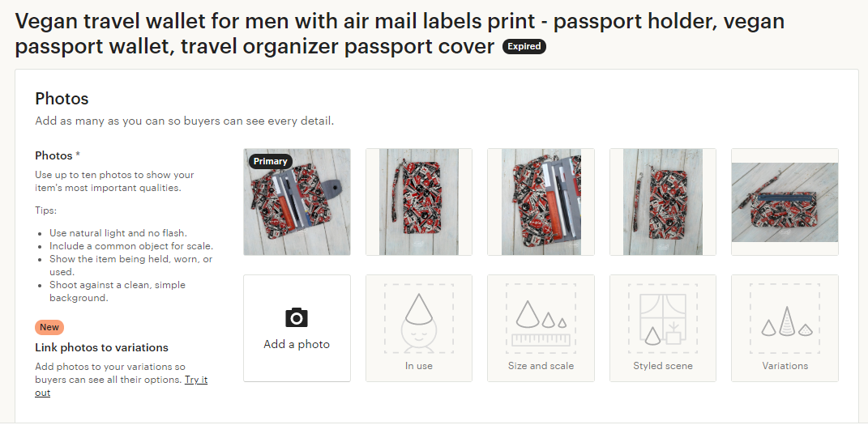Click the Primary badge on the first photo
Image resolution: width=868 pixels, height=425 pixels.
click(270, 161)
